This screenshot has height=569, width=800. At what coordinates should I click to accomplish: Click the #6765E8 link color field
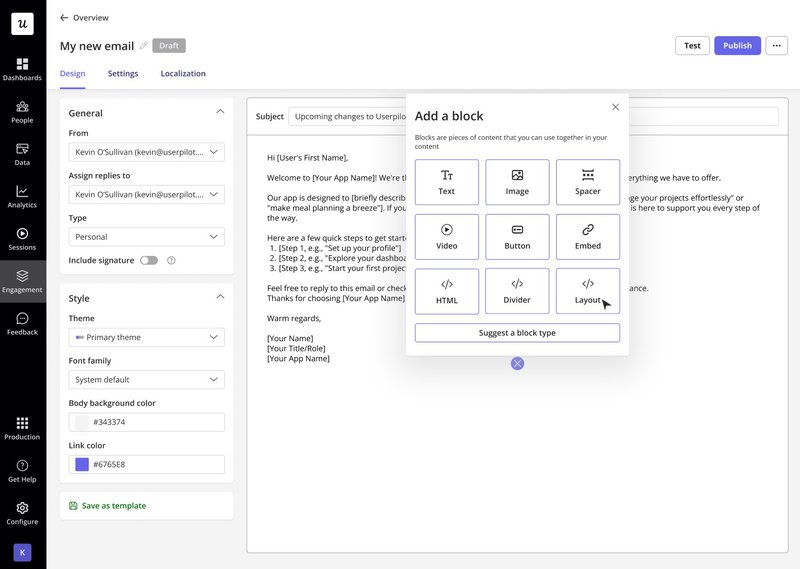(146, 464)
